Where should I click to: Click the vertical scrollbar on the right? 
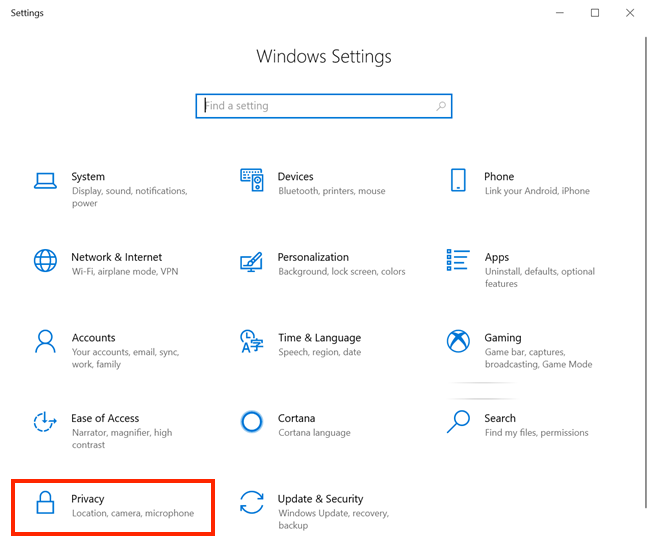tap(646, 272)
